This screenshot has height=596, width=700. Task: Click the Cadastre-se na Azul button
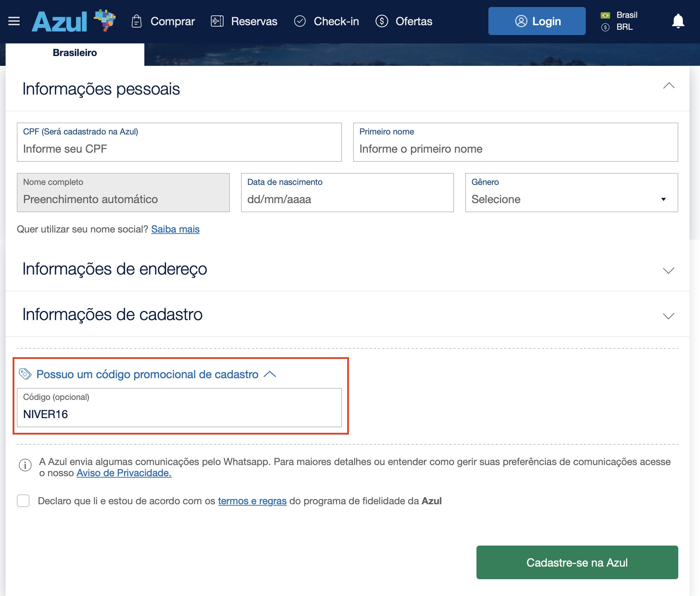[577, 562]
